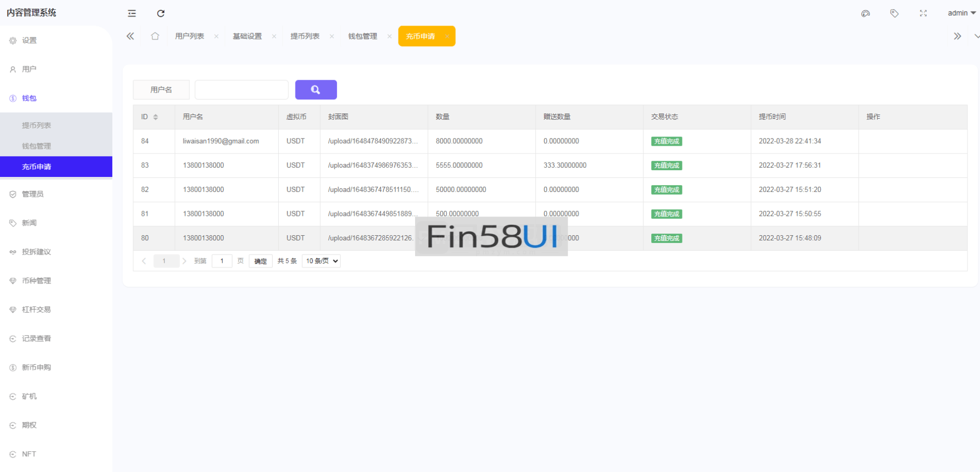Click the tag icon in header
980x472 pixels.
894,14
